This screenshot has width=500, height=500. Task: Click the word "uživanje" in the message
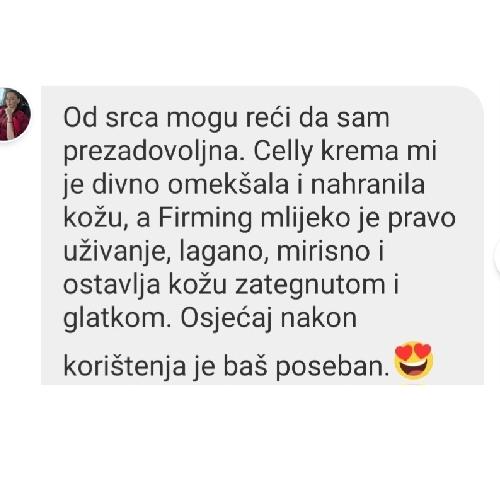115,253
